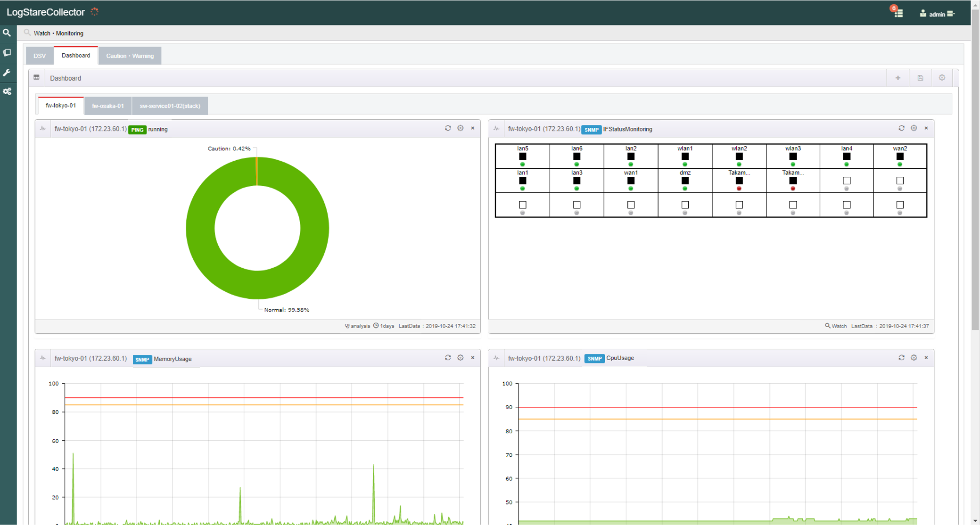
Task: Open the sw-service01-02(stack) device tab
Action: point(170,106)
